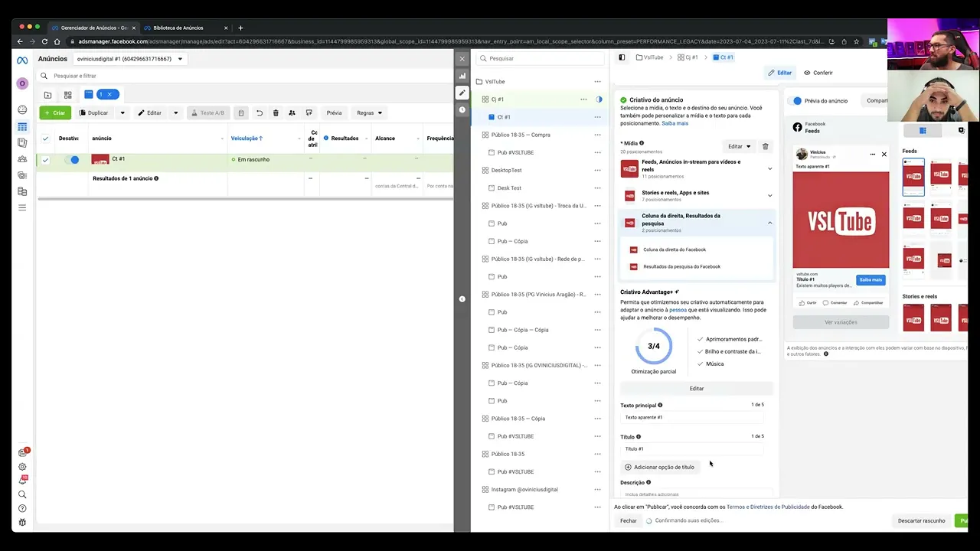Viewport: 980px width, 551px height.
Task: Click Adicionar opção de título
Action: (660, 467)
